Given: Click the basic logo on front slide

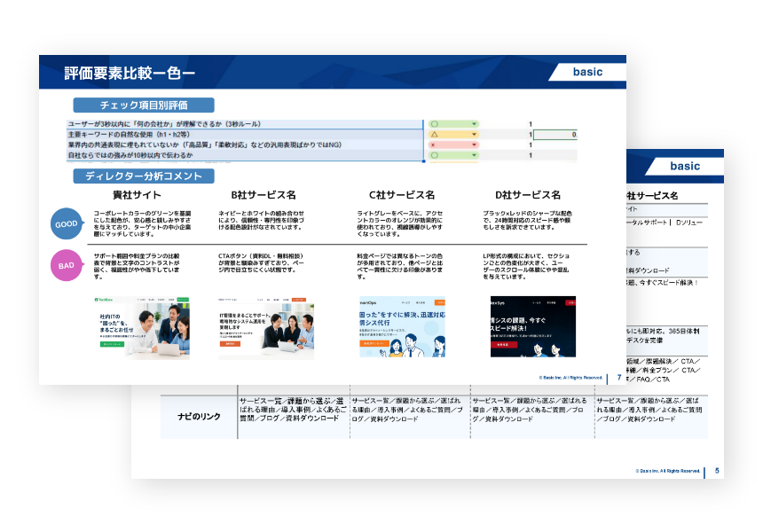Looking at the screenshot, I should [586, 72].
